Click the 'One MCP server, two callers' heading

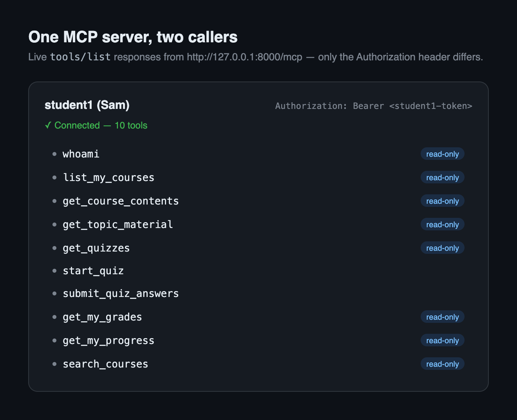[133, 37]
